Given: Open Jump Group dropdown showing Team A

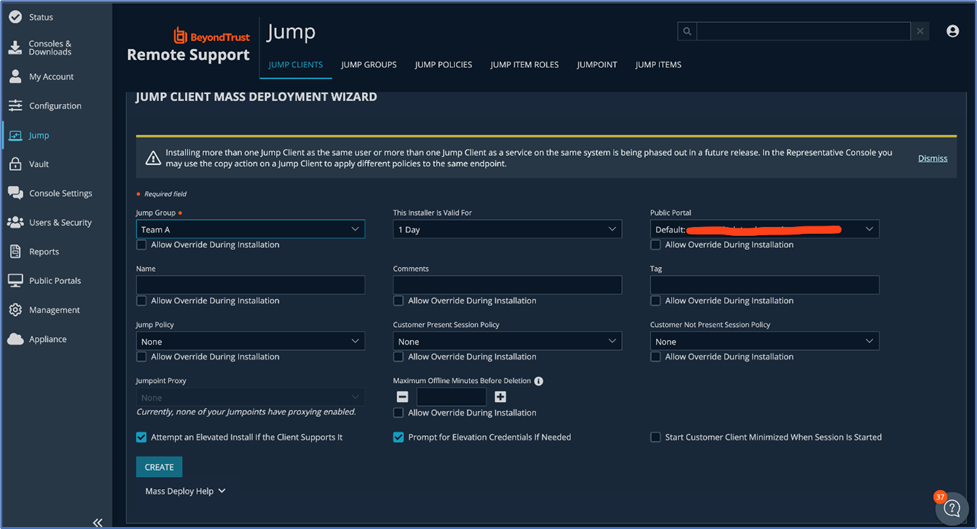Looking at the screenshot, I should [x=250, y=229].
